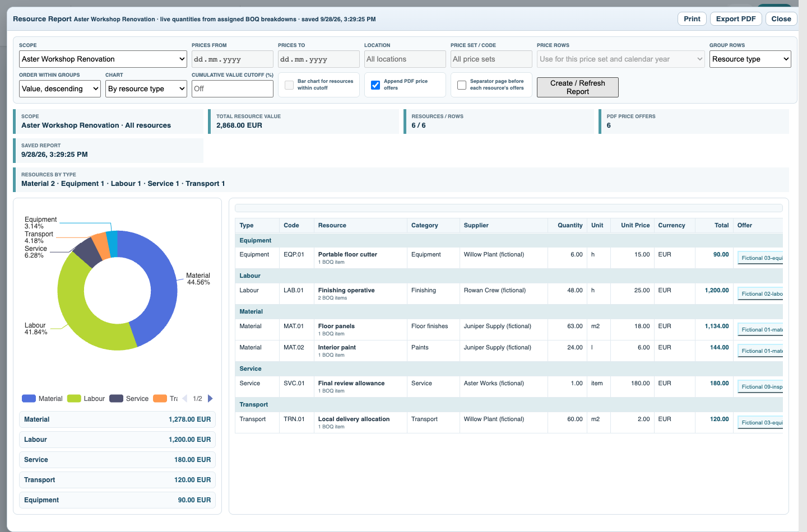Click the Supplier column header
This screenshot has width=807, height=532.
tap(503, 225)
